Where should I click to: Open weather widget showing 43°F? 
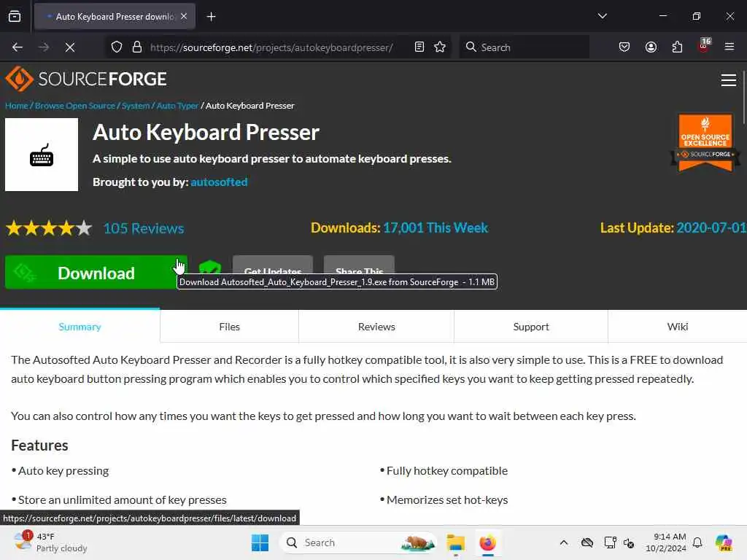(x=50, y=542)
